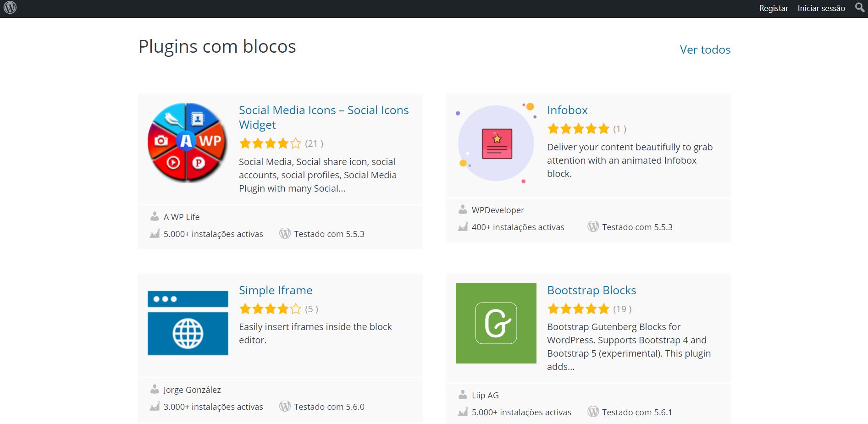Click 'Testado com 5.6.1' text
This screenshot has width=868, height=424.
click(637, 412)
